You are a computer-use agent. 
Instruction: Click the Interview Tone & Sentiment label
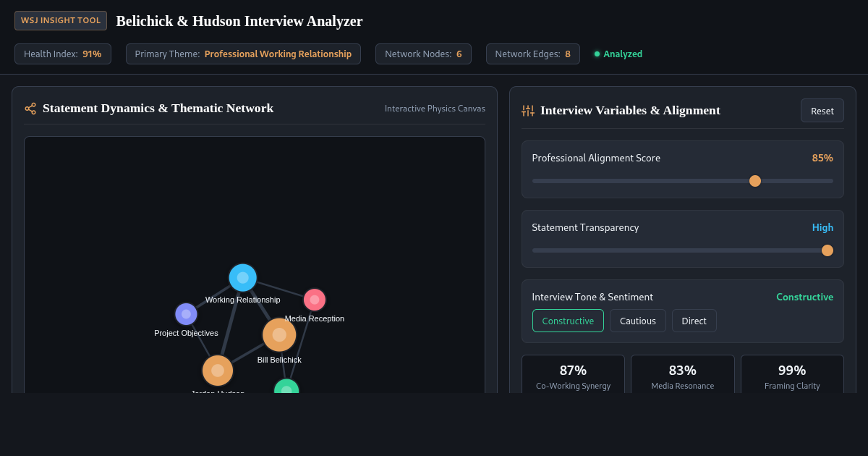pos(592,297)
